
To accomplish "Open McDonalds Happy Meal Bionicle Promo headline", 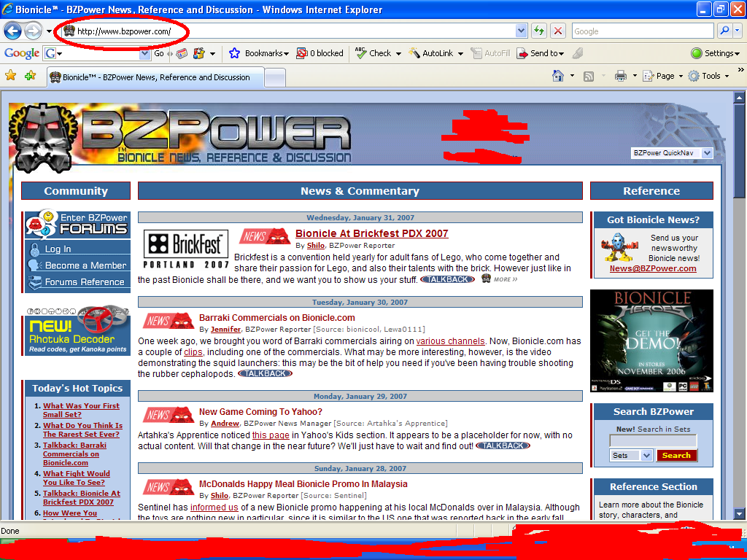I will (303, 484).
